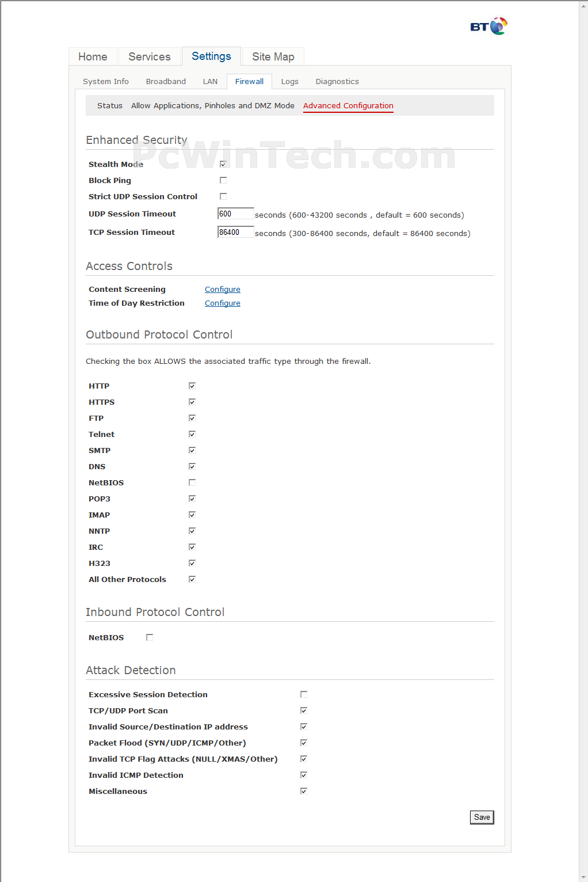Enable Excessive Session Detection checkbox
This screenshot has width=588, height=882.
304,694
